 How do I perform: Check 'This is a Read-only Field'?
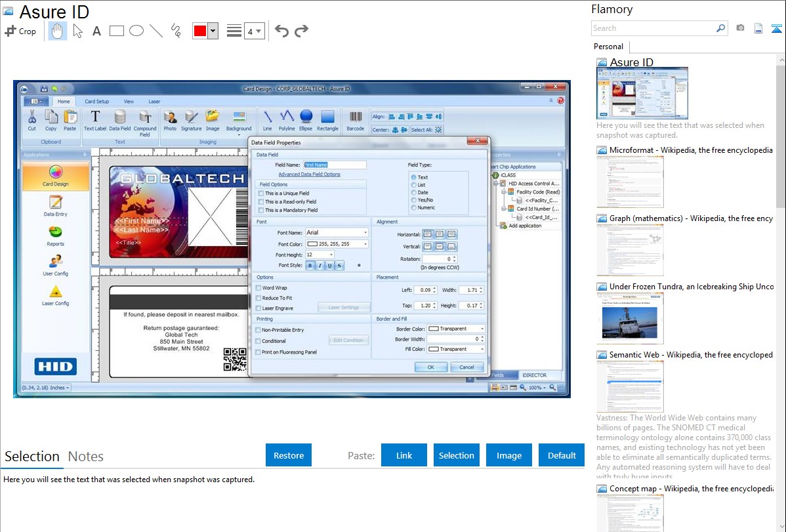tap(260, 201)
